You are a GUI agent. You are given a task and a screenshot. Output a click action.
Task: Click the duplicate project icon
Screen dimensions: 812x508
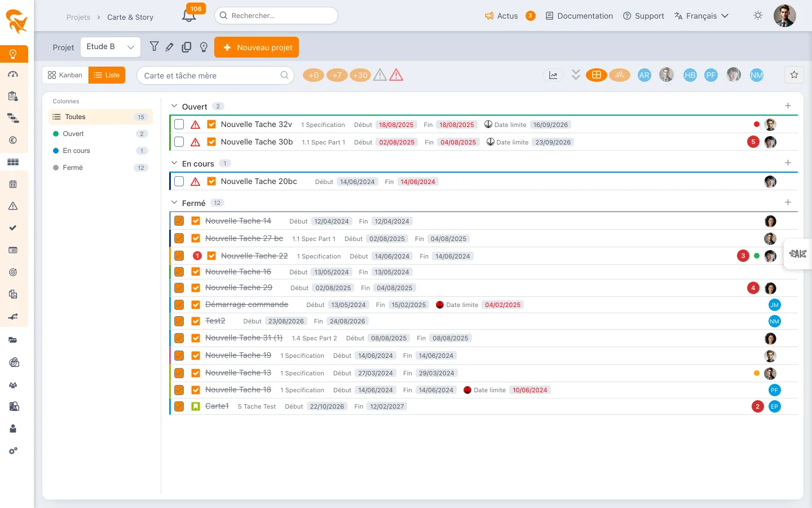coord(187,47)
